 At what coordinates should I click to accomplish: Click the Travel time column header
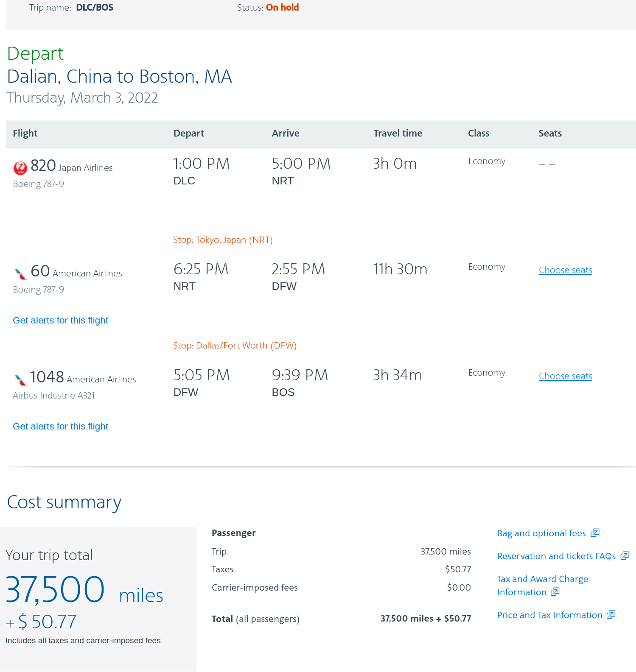click(398, 134)
